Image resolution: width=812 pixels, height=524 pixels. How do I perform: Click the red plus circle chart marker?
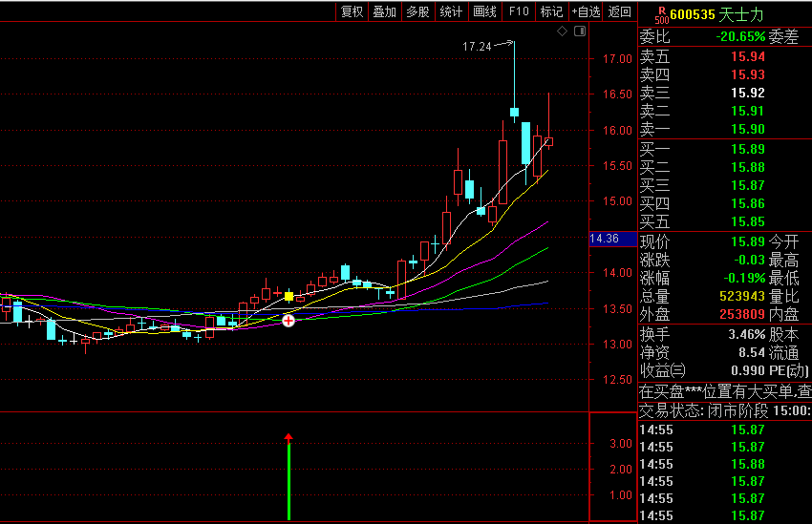tap(288, 321)
